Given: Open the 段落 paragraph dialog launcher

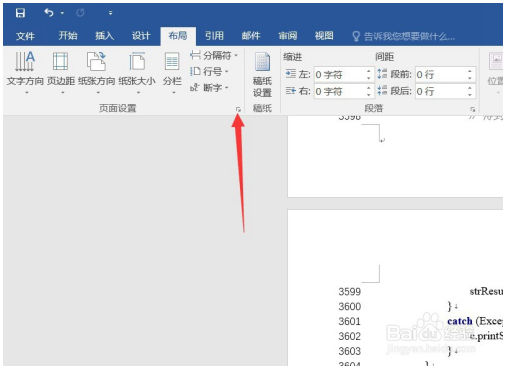Looking at the screenshot, I should (x=472, y=109).
